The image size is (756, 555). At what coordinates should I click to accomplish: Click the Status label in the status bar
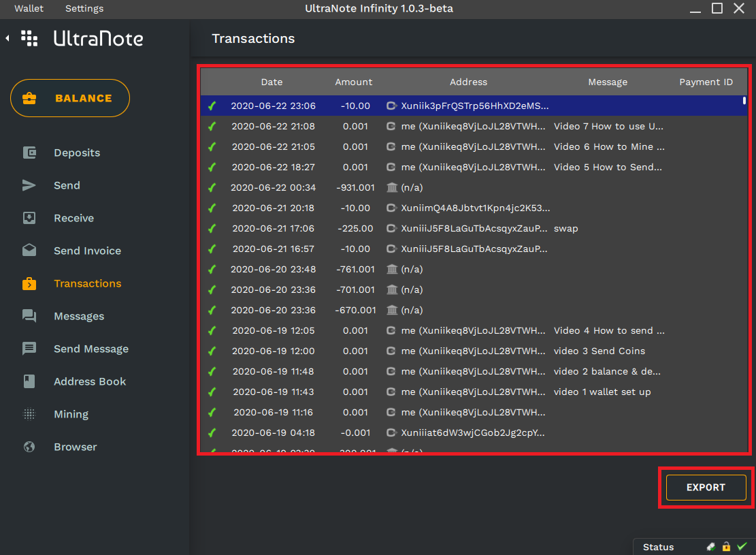click(x=658, y=547)
